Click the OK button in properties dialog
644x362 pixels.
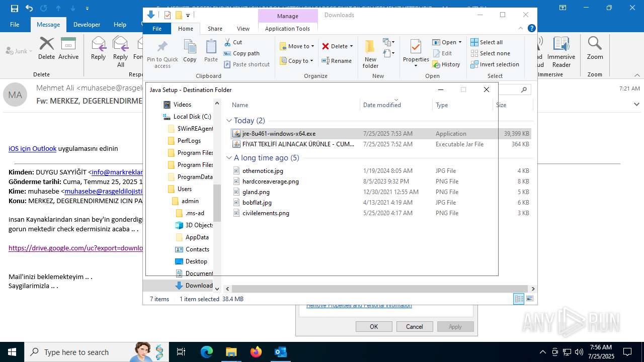pyautogui.click(x=374, y=326)
